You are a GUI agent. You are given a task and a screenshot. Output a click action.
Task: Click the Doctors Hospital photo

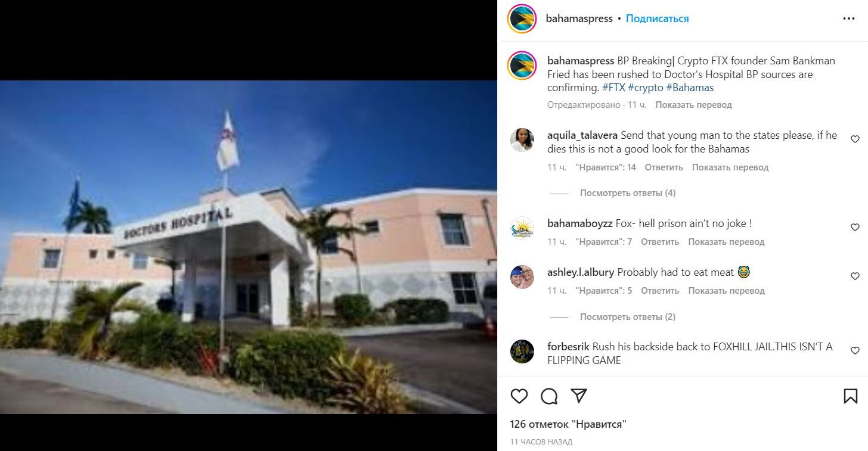point(249,247)
